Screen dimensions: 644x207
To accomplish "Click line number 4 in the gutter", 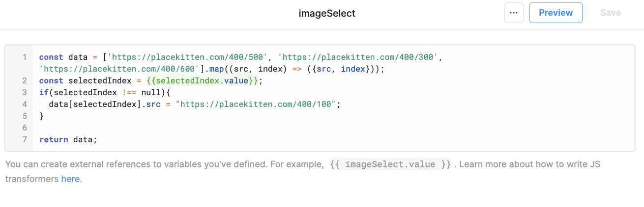I will 24,104.
